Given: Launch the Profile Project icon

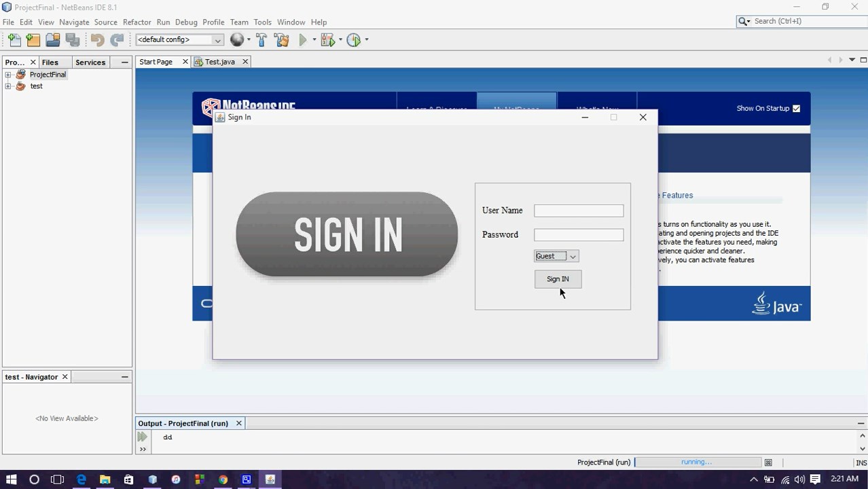Looking at the screenshot, I should point(352,40).
